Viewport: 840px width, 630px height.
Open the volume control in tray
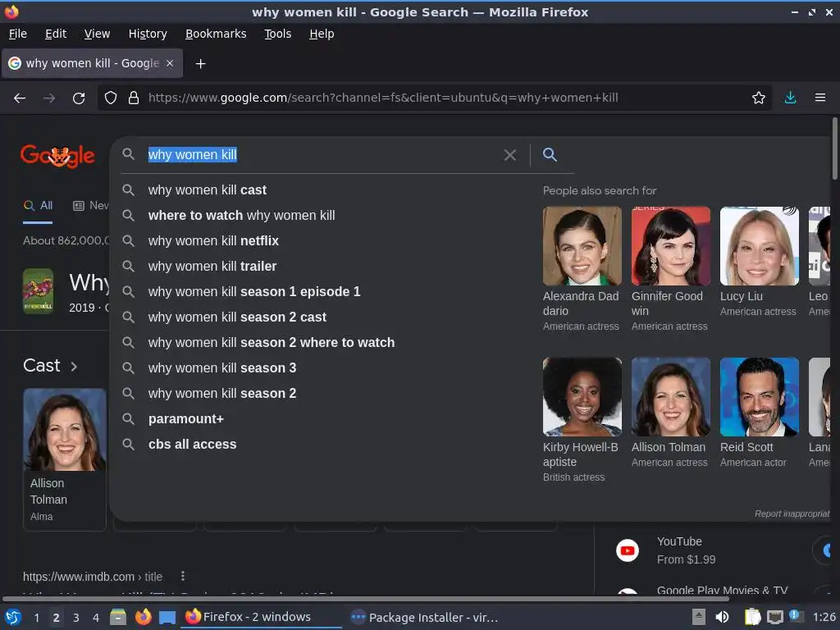722,617
